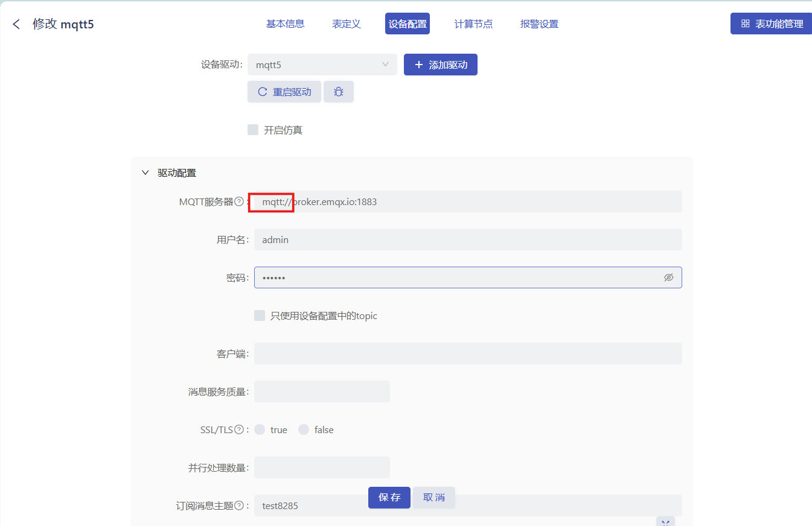Open the 消息服务质量 dropdown field
812x526 pixels.
(322, 391)
